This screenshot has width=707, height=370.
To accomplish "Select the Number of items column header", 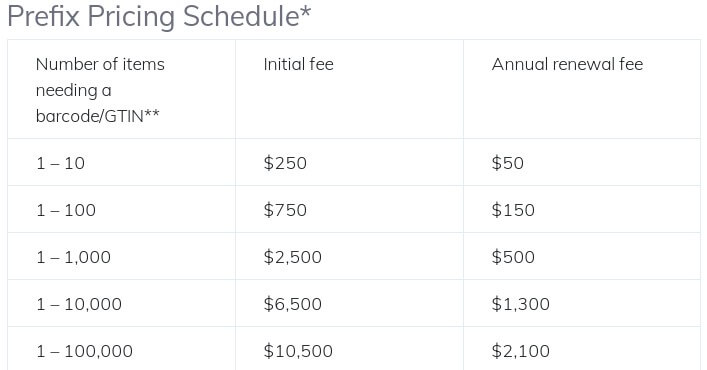I will coord(121,89).
